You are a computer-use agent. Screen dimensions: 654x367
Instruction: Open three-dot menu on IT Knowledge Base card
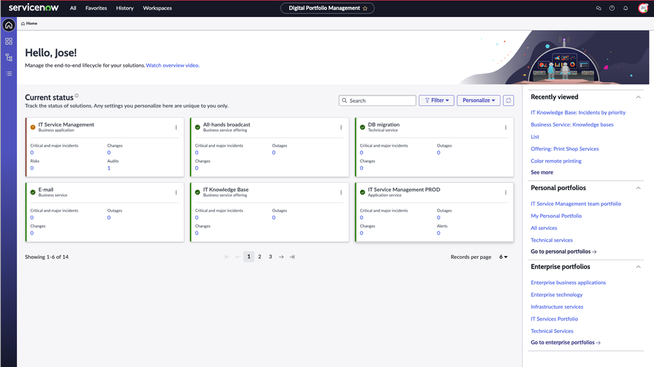341,192
